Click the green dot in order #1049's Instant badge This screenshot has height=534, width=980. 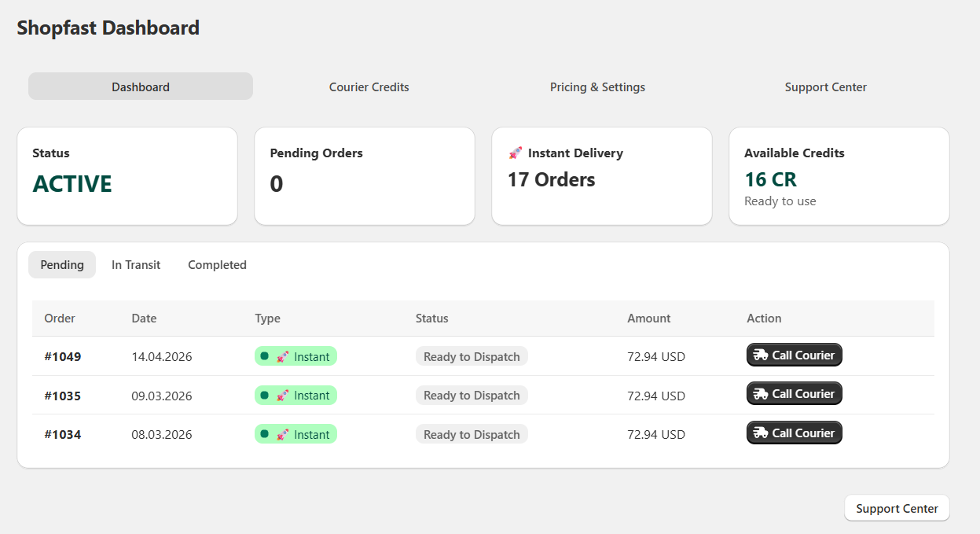[x=265, y=356]
